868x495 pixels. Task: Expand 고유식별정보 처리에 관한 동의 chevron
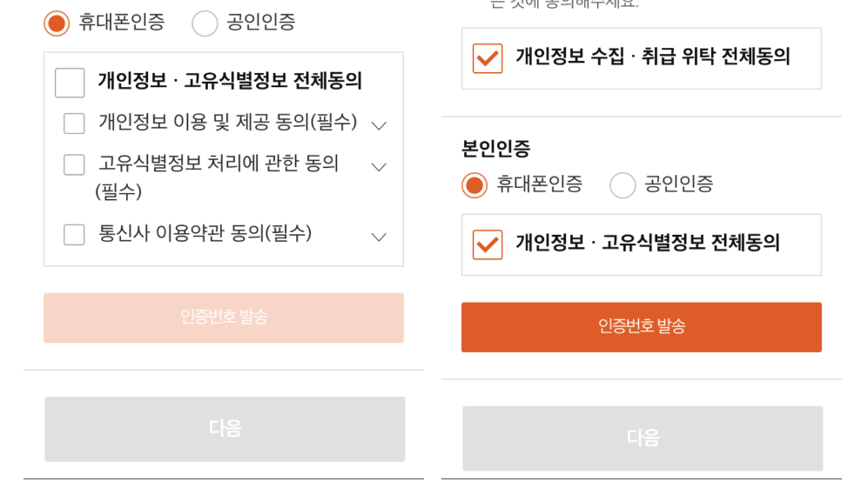pyautogui.click(x=379, y=167)
